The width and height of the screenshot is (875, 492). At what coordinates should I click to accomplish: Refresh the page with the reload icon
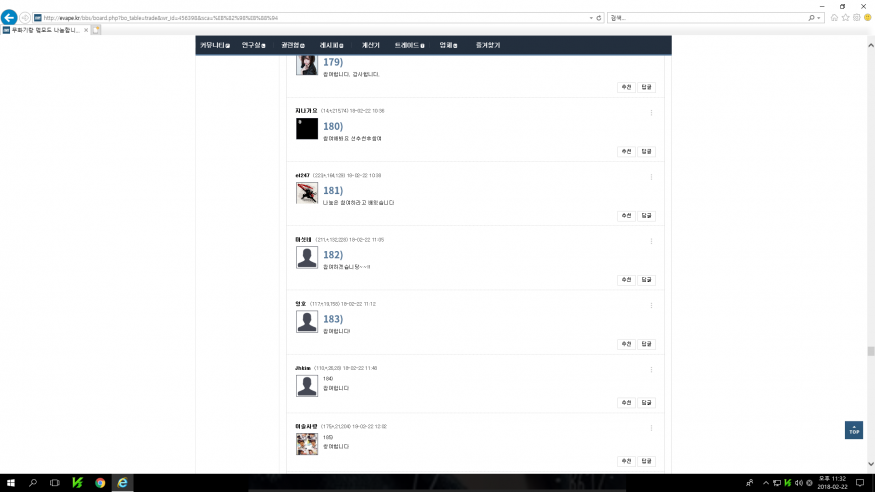[x=599, y=18]
